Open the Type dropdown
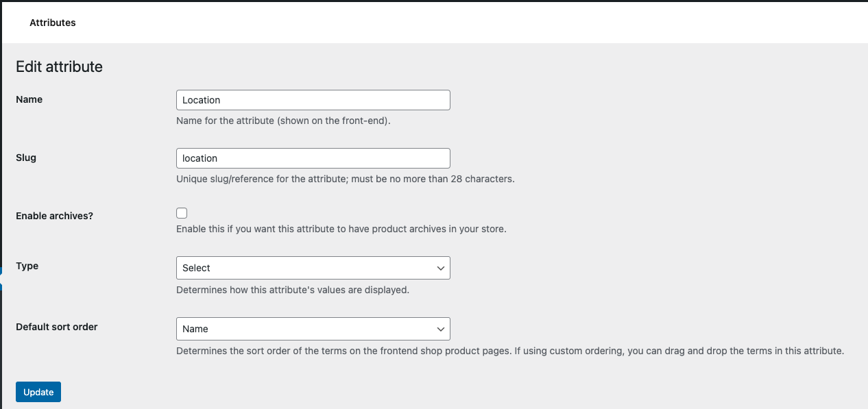 [313, 268]
